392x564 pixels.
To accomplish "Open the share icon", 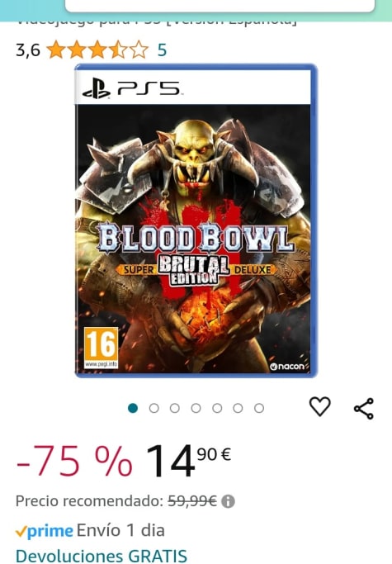I will (364, 409).
